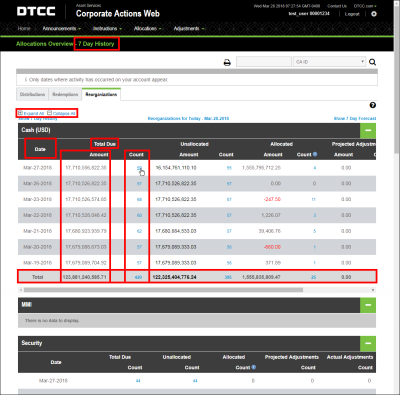The image size is (400, 395).
Task: Collapse the Security section
Action: [368, 343]
